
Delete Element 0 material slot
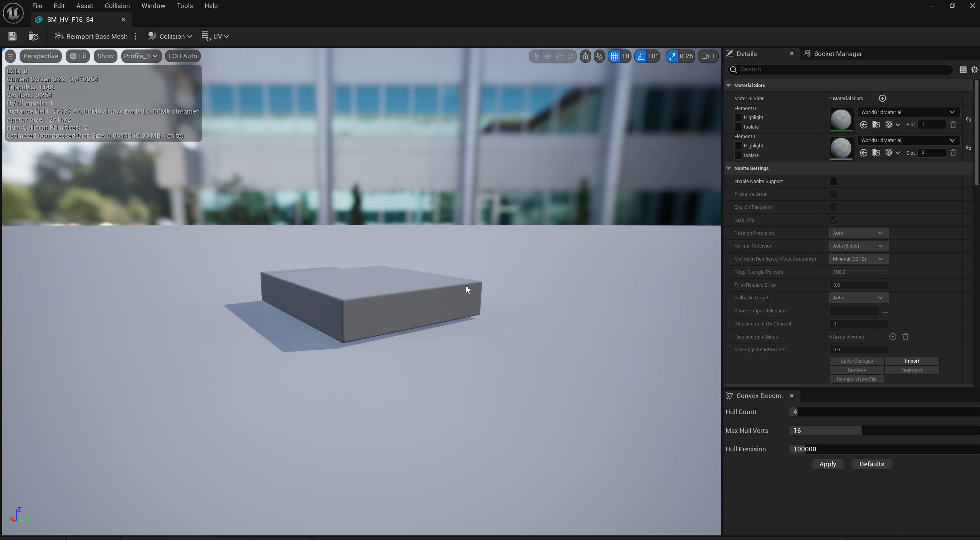(x=953, y=125)
